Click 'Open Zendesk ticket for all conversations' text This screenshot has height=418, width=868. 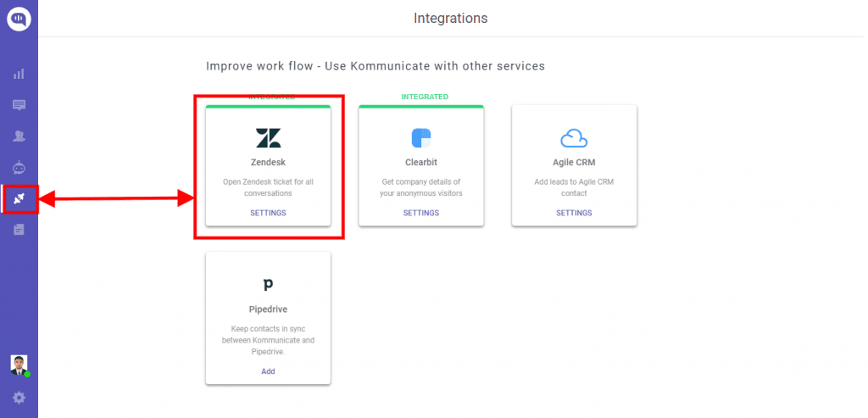click(x=268, y=187)
